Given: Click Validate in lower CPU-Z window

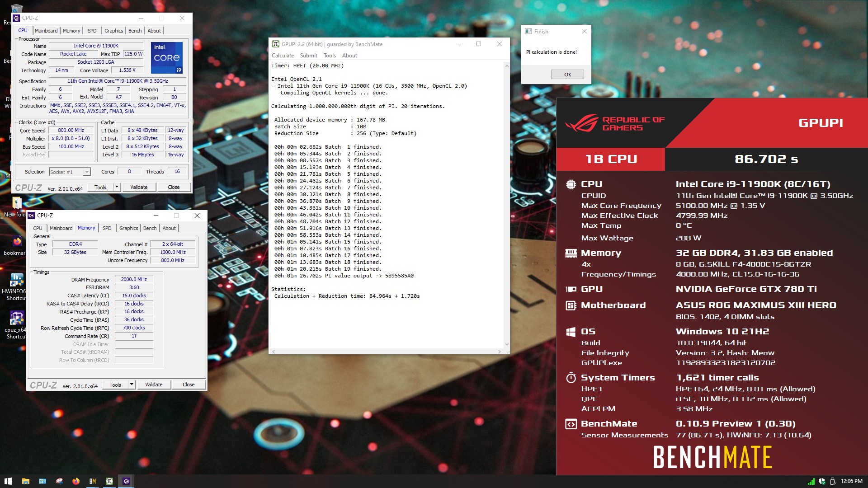Looking at the screenshot, I should 154,385.
